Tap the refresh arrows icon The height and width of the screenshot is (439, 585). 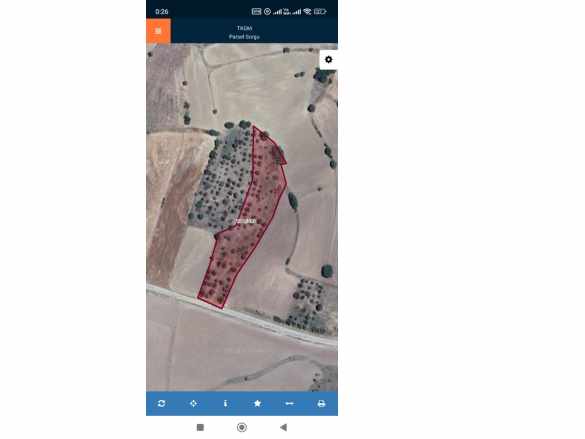tap(162, 404)
